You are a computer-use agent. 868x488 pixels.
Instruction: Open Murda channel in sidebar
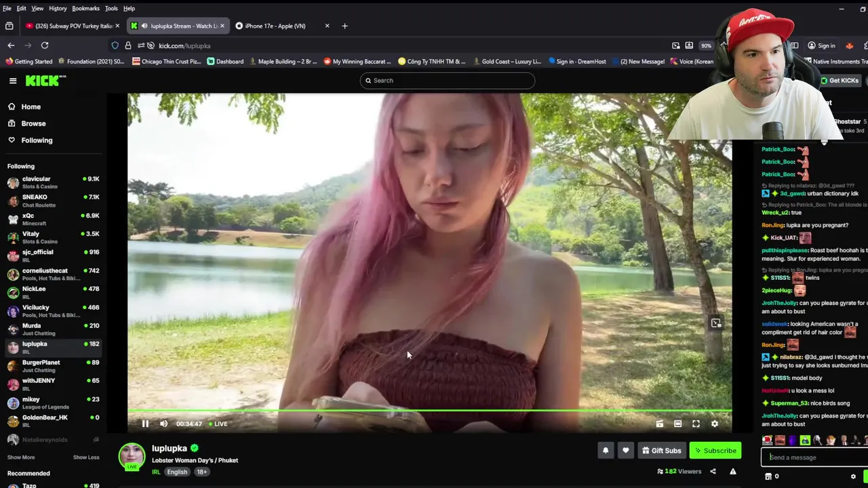(x=53, y=329)
